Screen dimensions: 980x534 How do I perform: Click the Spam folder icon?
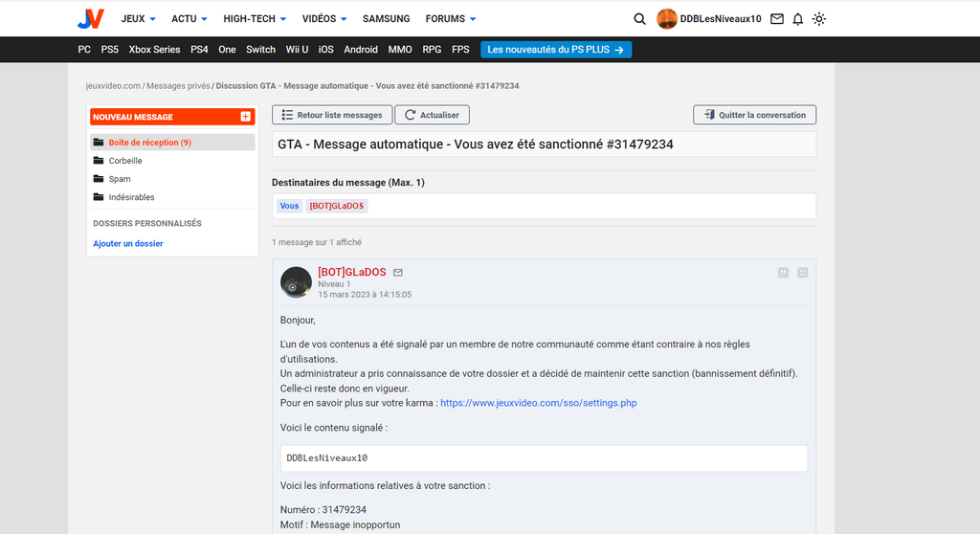99,179
